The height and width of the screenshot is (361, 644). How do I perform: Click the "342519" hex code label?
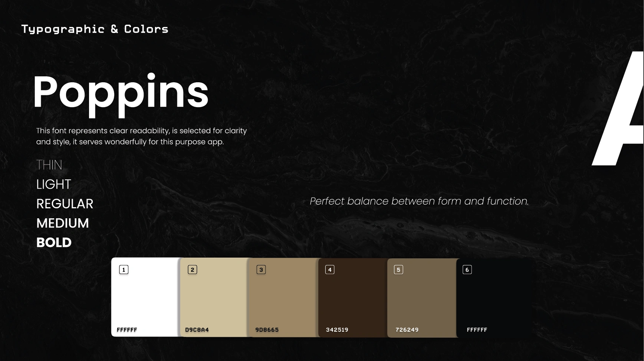pyautogui.click(x=337, y=329)
